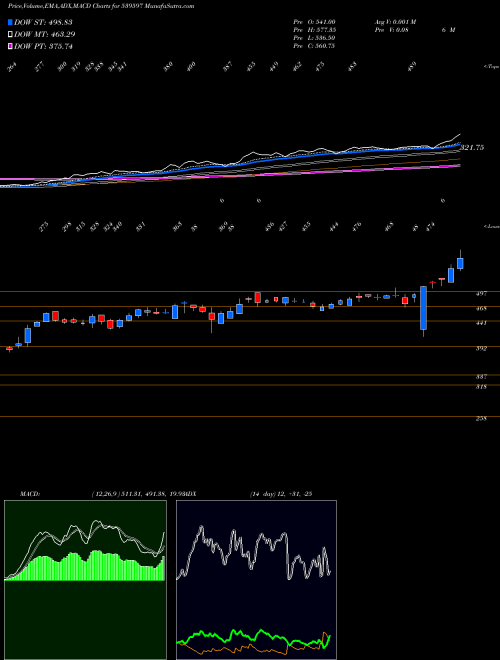Click the 441 price level label
Image resolution: width=500 pixels, height=660 pixels.
[482, 323]
